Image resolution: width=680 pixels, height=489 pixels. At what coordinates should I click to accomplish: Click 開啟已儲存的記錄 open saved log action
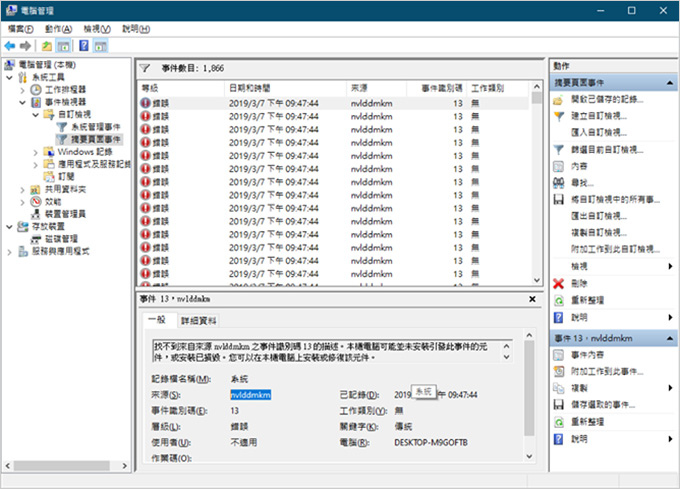607,99
